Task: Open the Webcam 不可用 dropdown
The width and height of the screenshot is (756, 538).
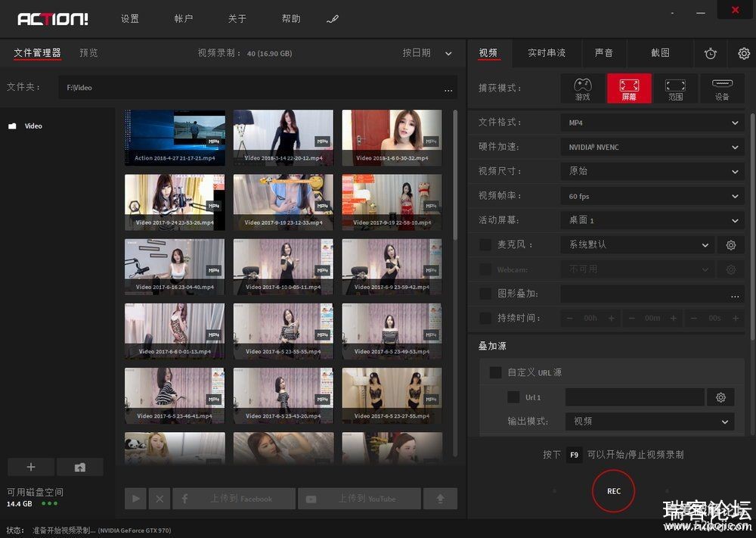Action: (x=637, y=269)
